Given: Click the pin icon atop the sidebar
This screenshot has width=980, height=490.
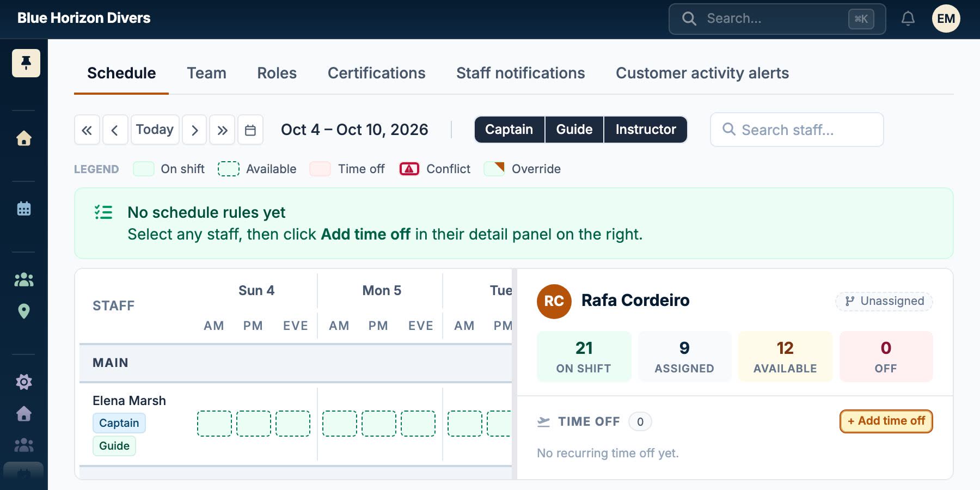Looking at the screenshot, I should pyautogui.click(x=26, y=63).
